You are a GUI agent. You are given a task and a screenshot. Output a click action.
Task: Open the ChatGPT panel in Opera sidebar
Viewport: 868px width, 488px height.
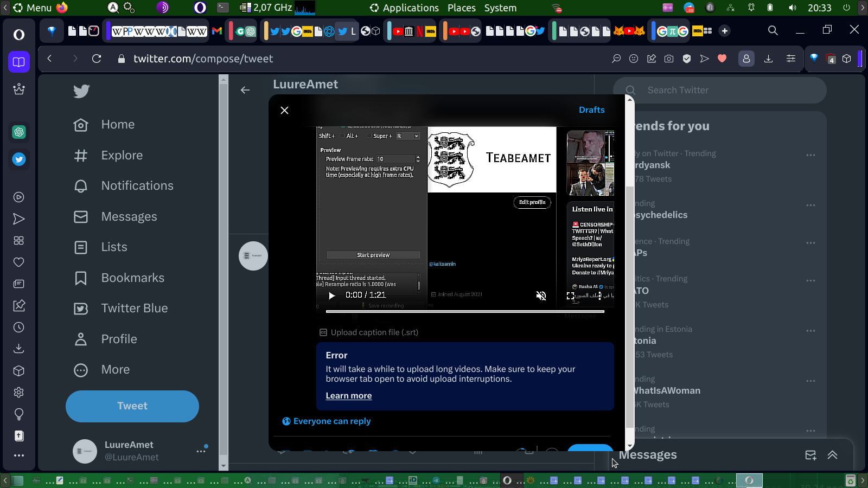19,132
